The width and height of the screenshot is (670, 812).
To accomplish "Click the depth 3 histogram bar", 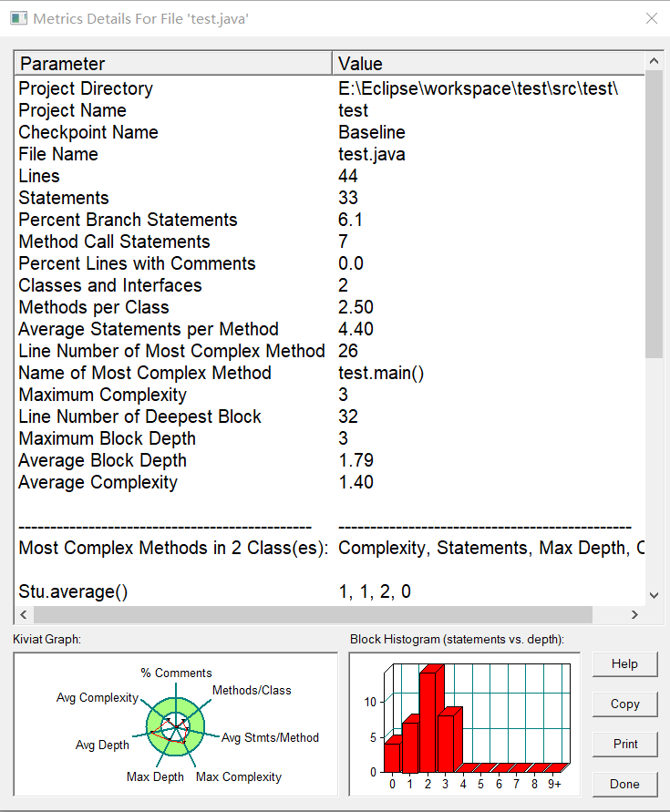I will click(x=449, y=740).
